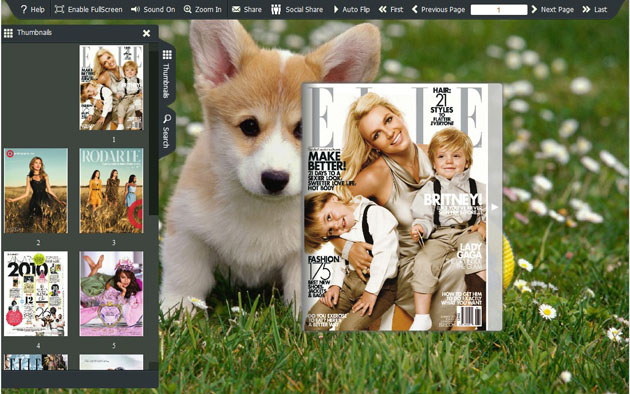The width and height of the screenshot is (630, 394).
Task: Click the flip arrow on the book's right edge
Action: point(495,207)
